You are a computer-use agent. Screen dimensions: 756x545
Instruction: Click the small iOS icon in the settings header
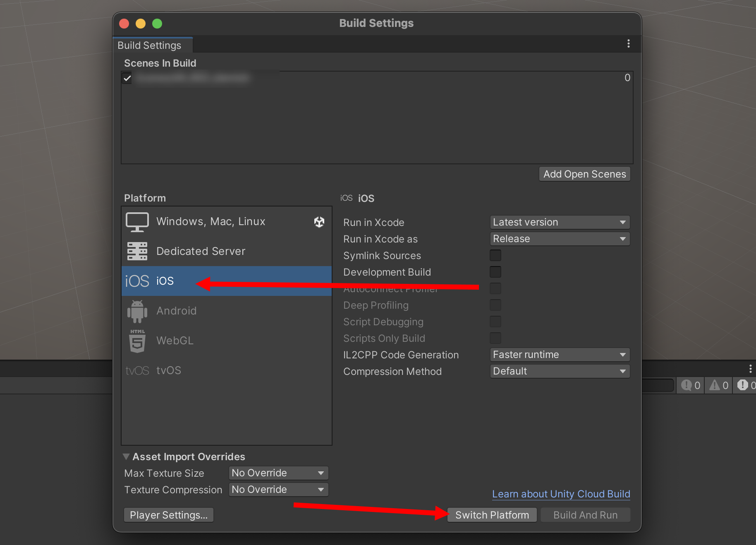347,198
